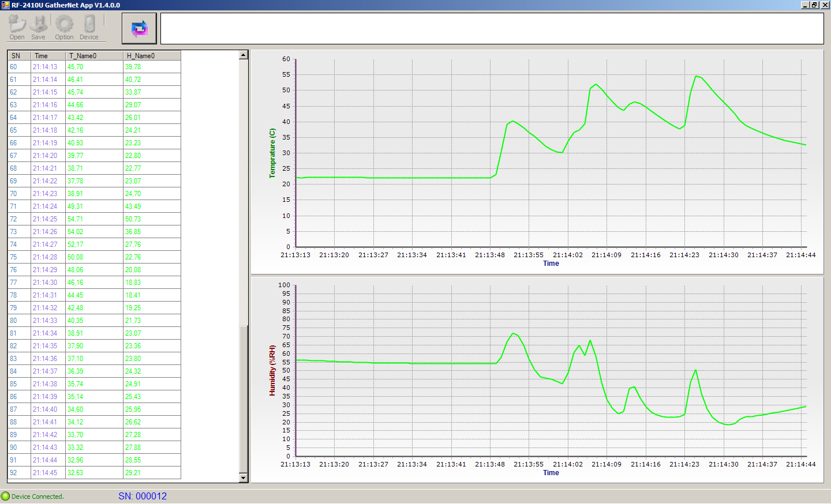Select the temperature value 37,90
Image resolution: width=831 pixels, height=504 pixels.
point(94,346)
